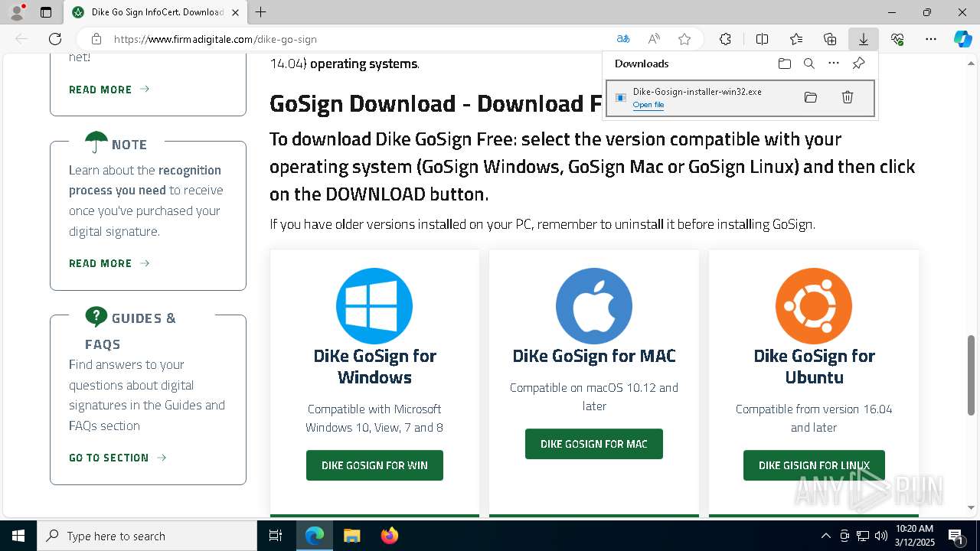Image resolution: width=980 pixels, height=551 pixels.
Task: Click GO TO SECTION link
Action: (118, 458)
